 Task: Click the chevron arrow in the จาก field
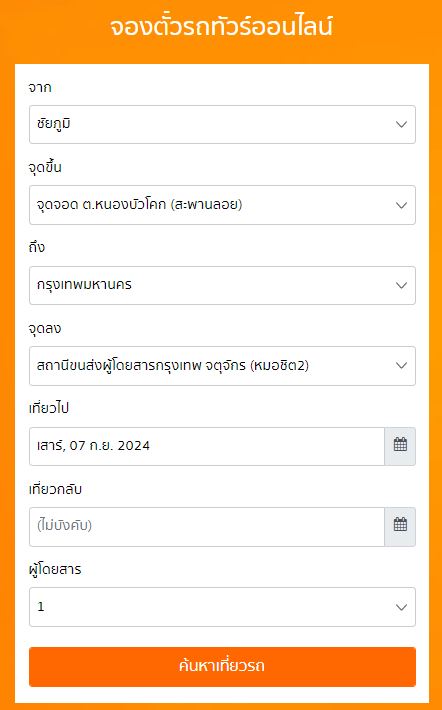pyautogui.click(x=401, y=125)
